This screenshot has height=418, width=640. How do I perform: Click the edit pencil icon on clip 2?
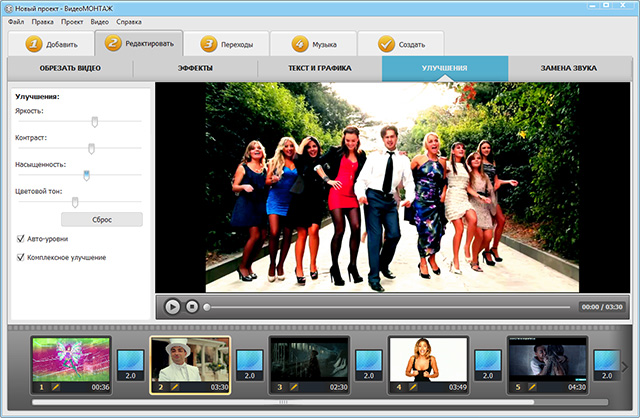coord(174,386)
